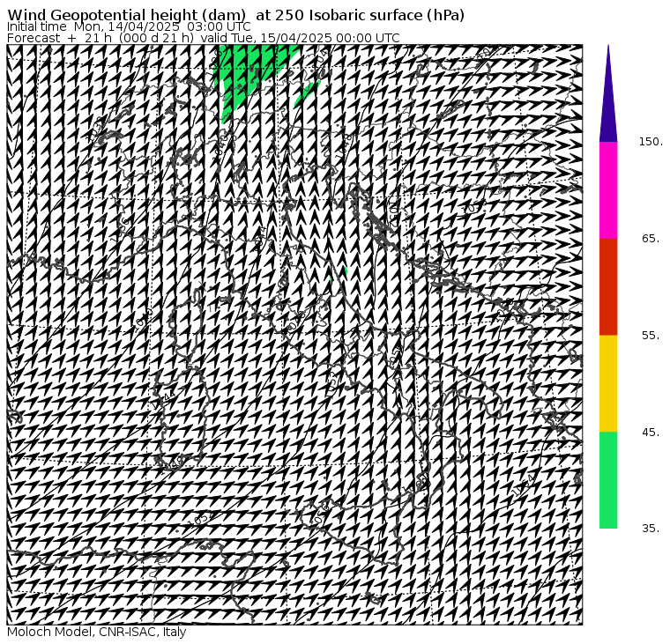The width and height of the screenshot is (670, 644).
Task: Click the green color band in legend
Action: point(608,480)
